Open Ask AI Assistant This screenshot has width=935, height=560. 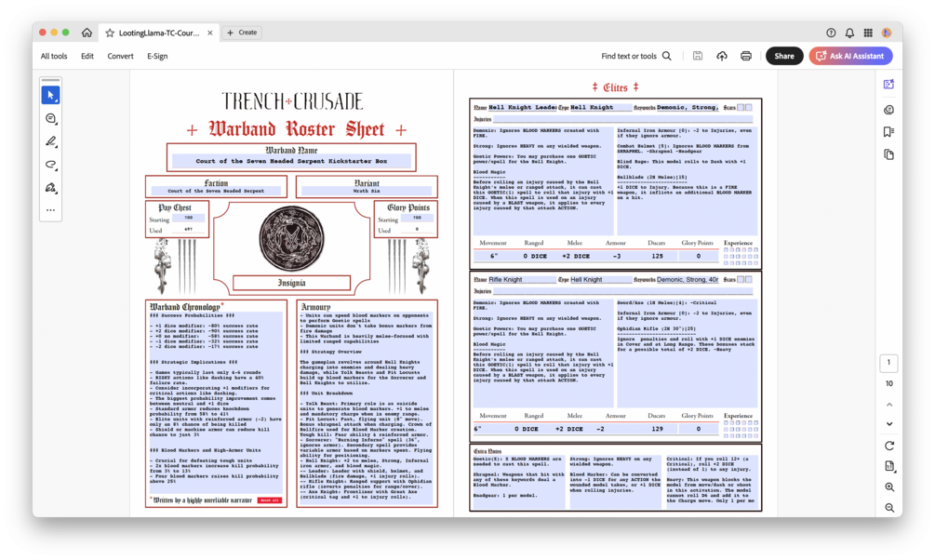click(850, 56)
